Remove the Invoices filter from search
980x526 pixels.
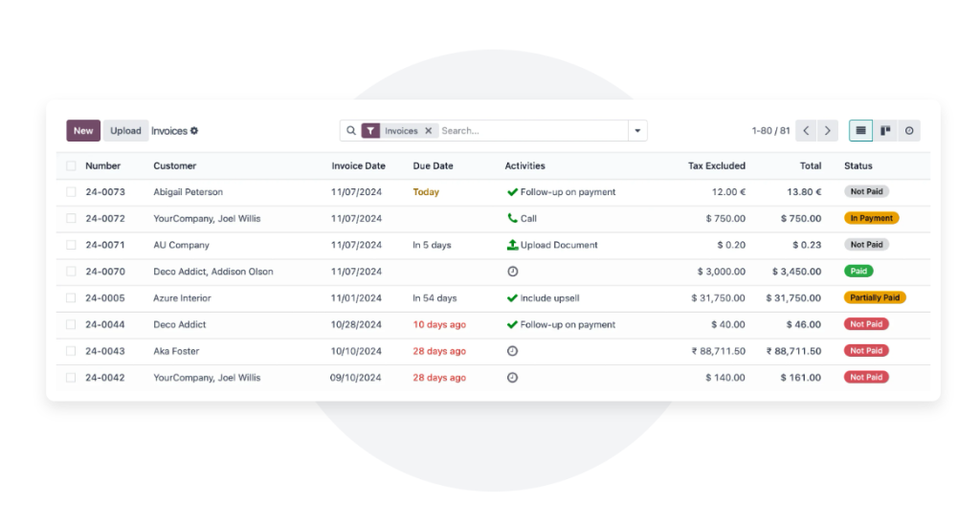click(429, 131)
